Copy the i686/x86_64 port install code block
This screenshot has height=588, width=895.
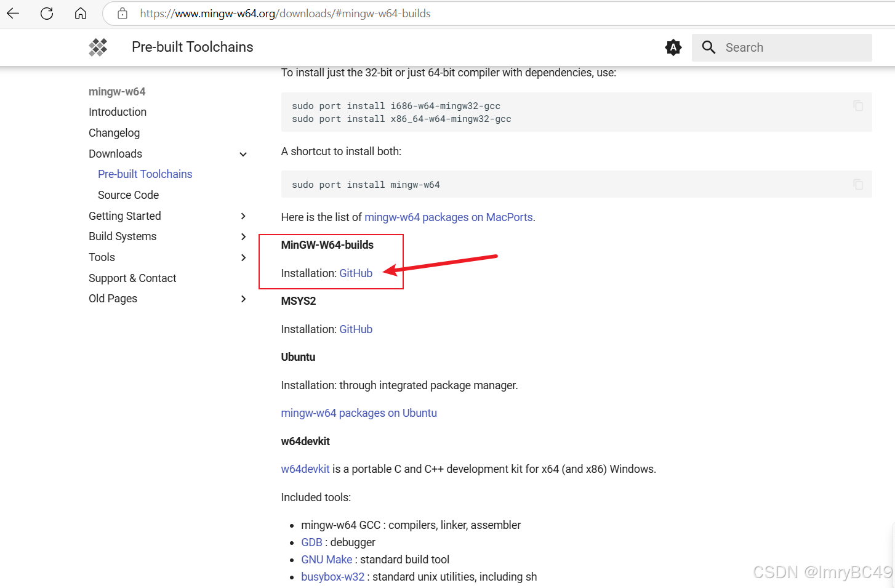click(x=858, y=106)
